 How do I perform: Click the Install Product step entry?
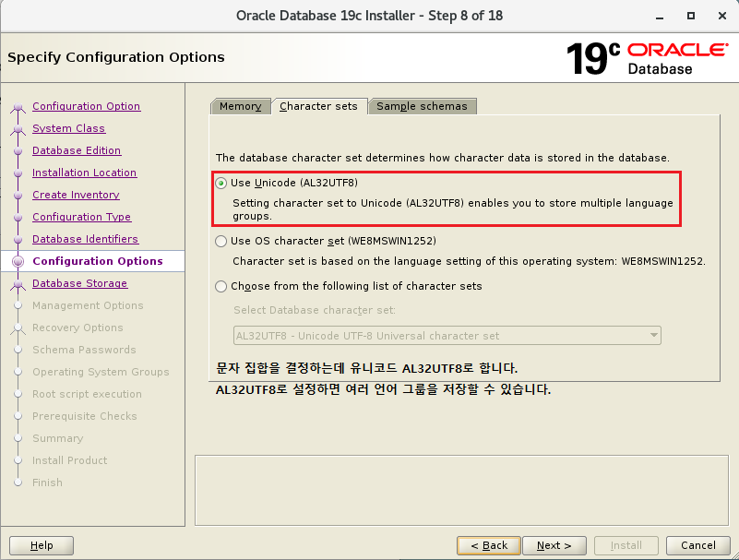[70, 460]
